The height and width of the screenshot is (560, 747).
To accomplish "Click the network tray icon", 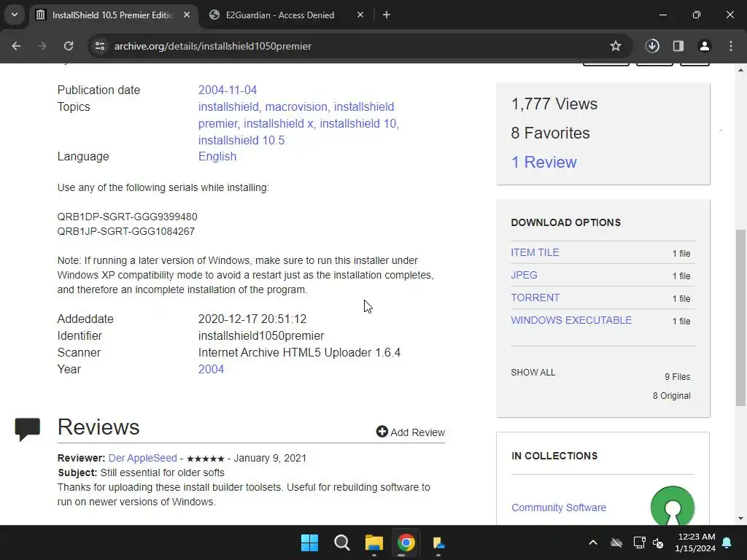I will (x=639, y=542).
